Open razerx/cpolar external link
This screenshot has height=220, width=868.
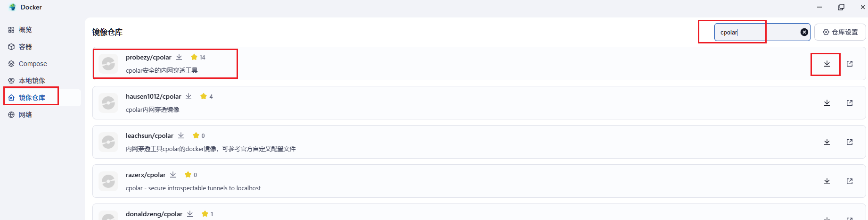point(849,181)
